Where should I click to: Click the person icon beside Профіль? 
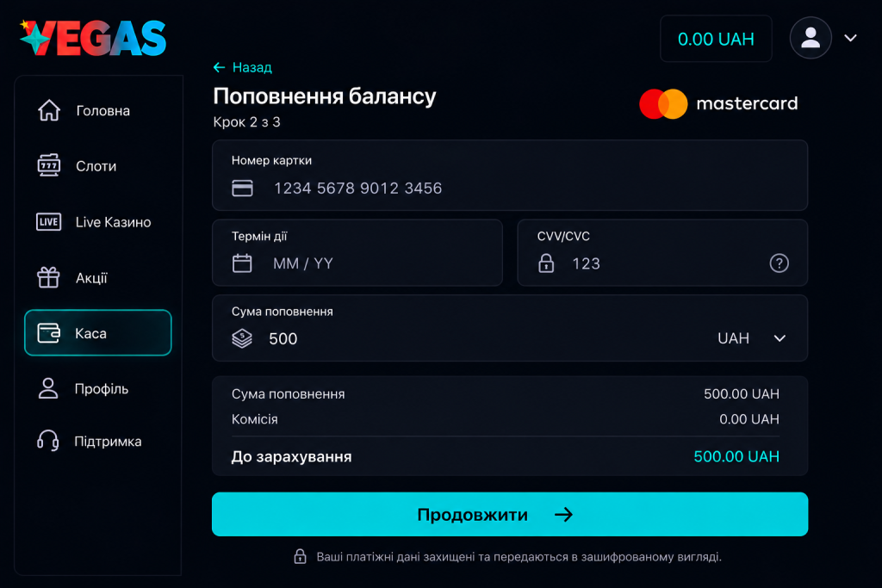(x=48, y=388)
